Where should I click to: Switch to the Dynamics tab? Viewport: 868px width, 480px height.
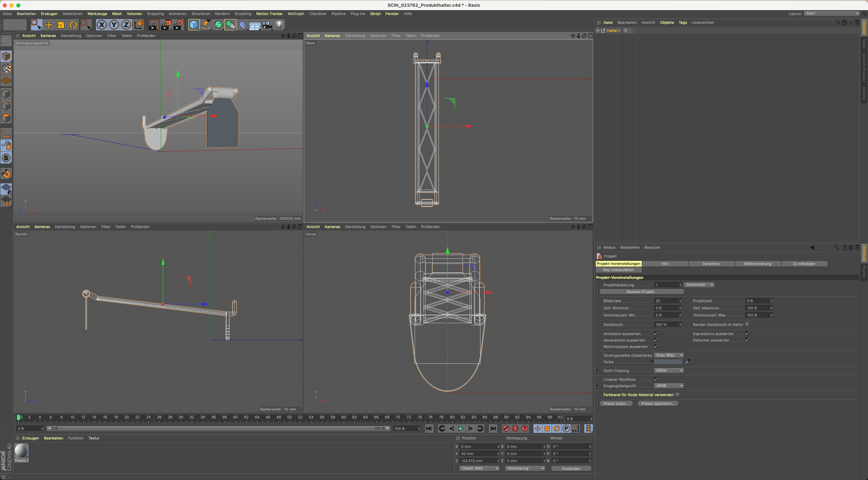pyautogui.click(x=711, y=263)
